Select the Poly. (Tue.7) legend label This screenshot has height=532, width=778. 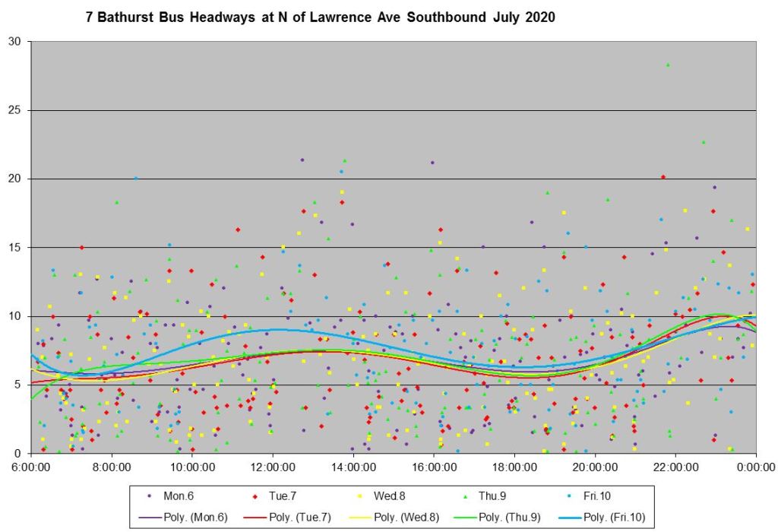298,516
